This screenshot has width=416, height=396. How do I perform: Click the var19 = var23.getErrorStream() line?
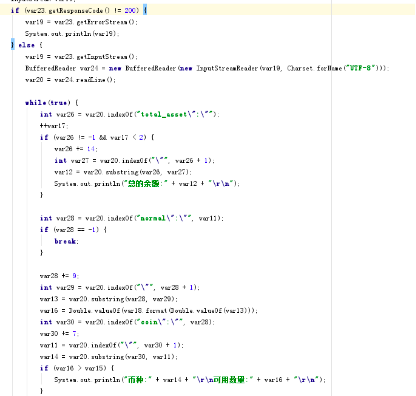coord(81,22)
